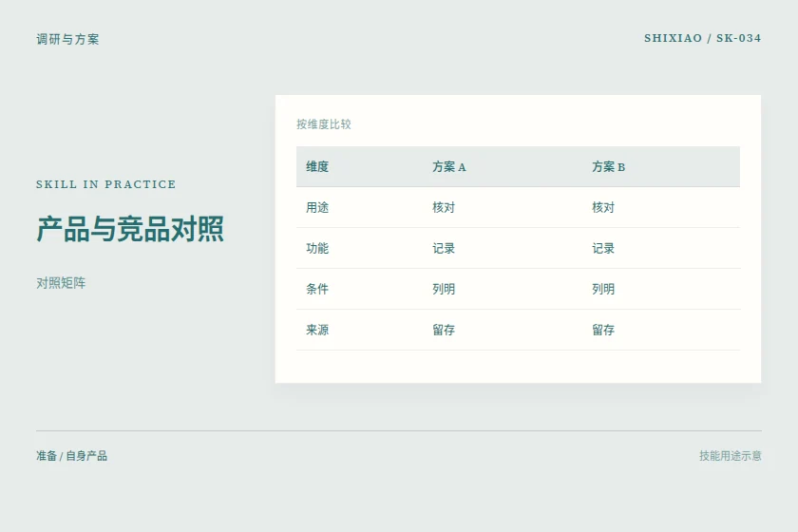Click the 产品与竞品对照 title

click(130, 229)
